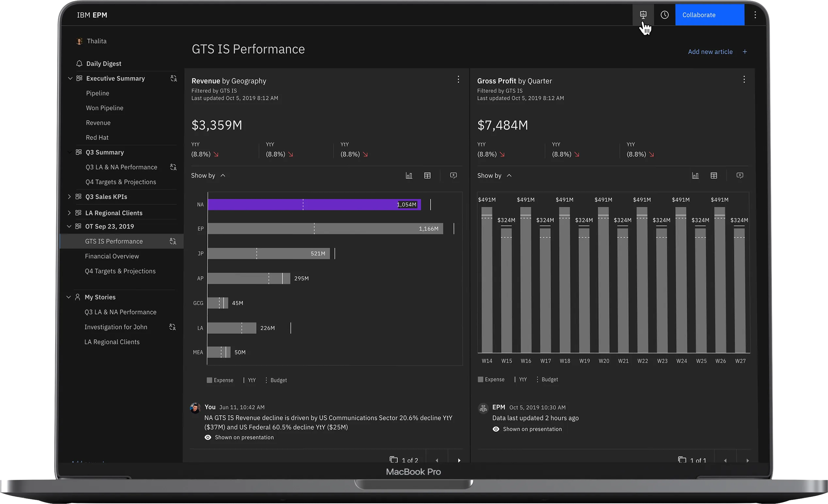The width and height of the screenshot is (828, 504).
Task: Click Add new article link
Action: (x=710, y=52)
